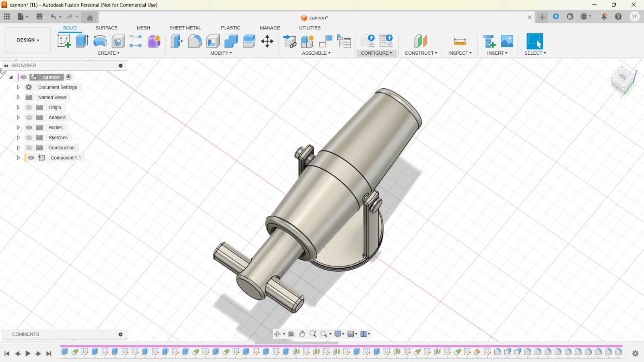Click the Extrude tool icon
Screen dimensions: 644x362
(x=82, y=41)
